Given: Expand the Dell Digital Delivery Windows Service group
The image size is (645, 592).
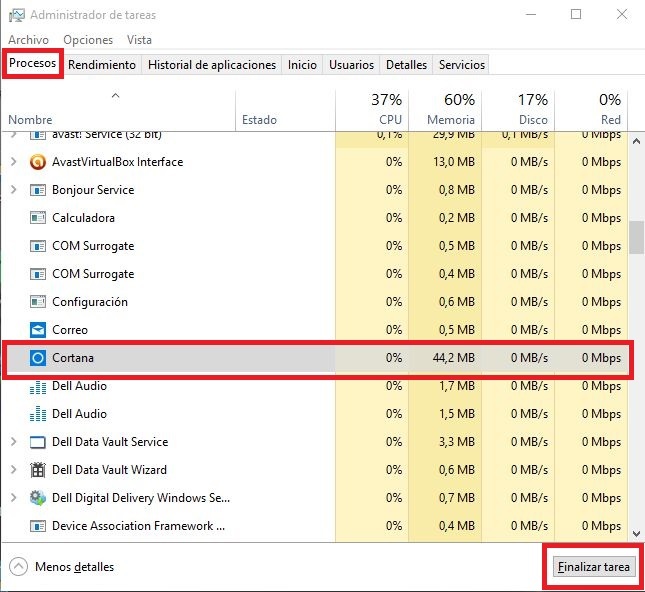Looking at the screenshot, I should click(14, 497).
